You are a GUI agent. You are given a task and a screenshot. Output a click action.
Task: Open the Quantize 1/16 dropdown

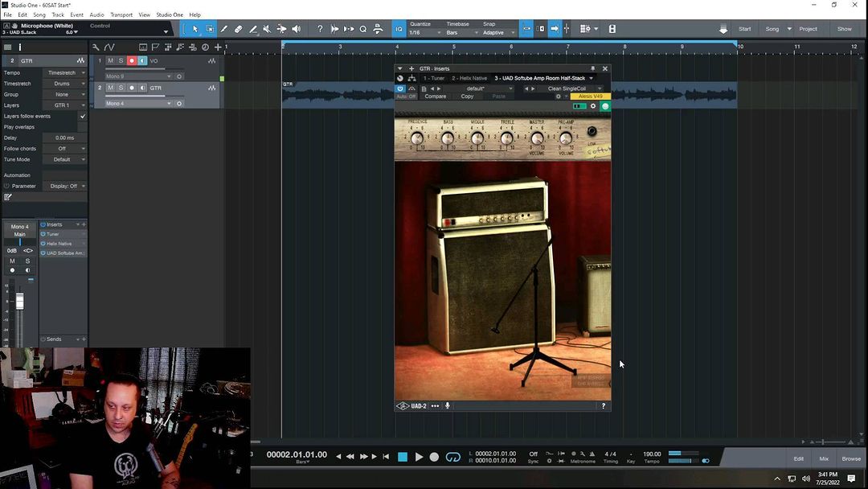pos(424,33)
